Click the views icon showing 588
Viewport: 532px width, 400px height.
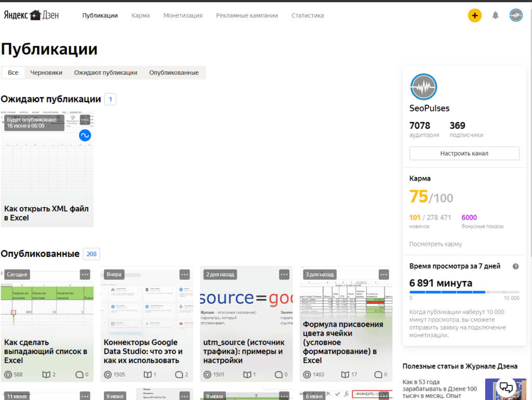[8, 375]
